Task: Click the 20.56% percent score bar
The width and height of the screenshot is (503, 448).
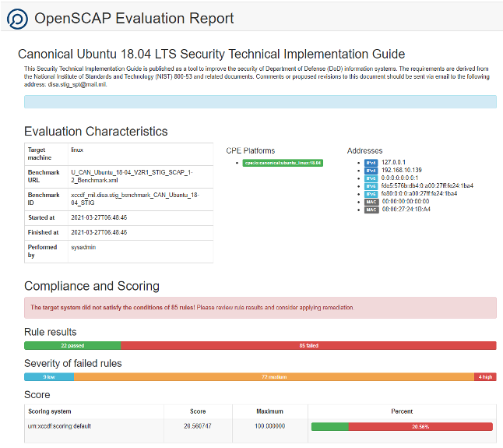Action: pyautogui.click(x=402, y=426)
